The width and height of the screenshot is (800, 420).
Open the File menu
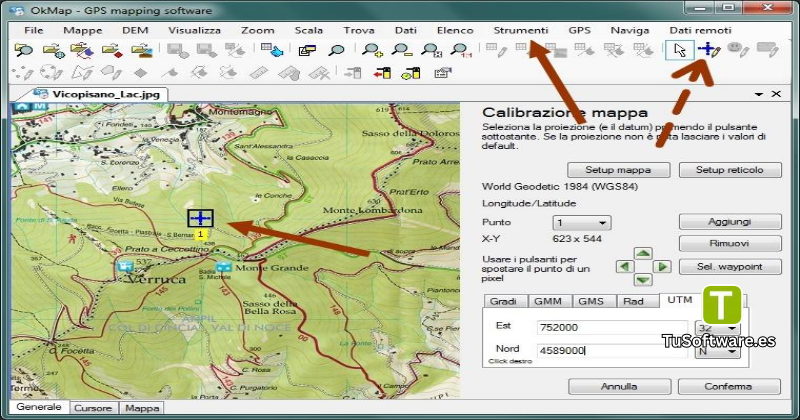(34, 30)
